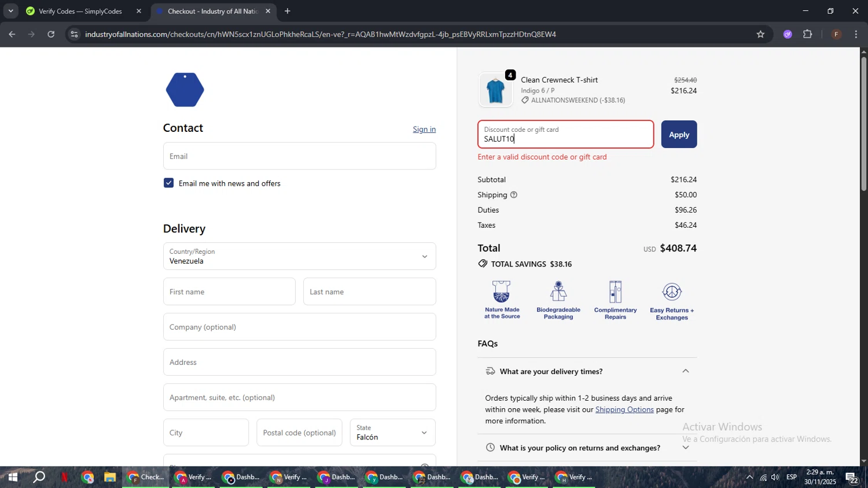The image size is (868, 488).
Task: Click the Apartment, suite field
Action: pyautogui.click(x=299, y=397)
